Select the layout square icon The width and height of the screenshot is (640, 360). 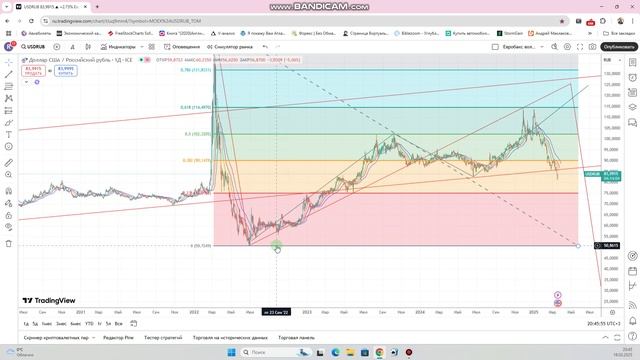point(495,47)
